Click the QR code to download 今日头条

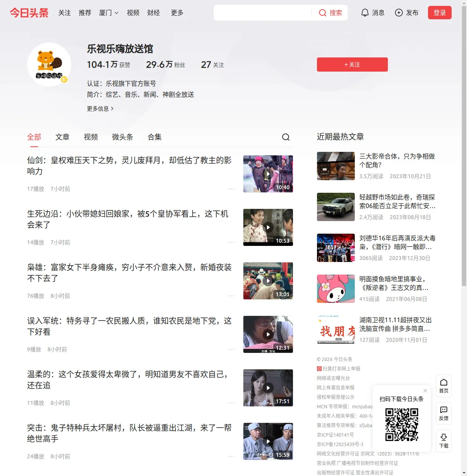402,424
